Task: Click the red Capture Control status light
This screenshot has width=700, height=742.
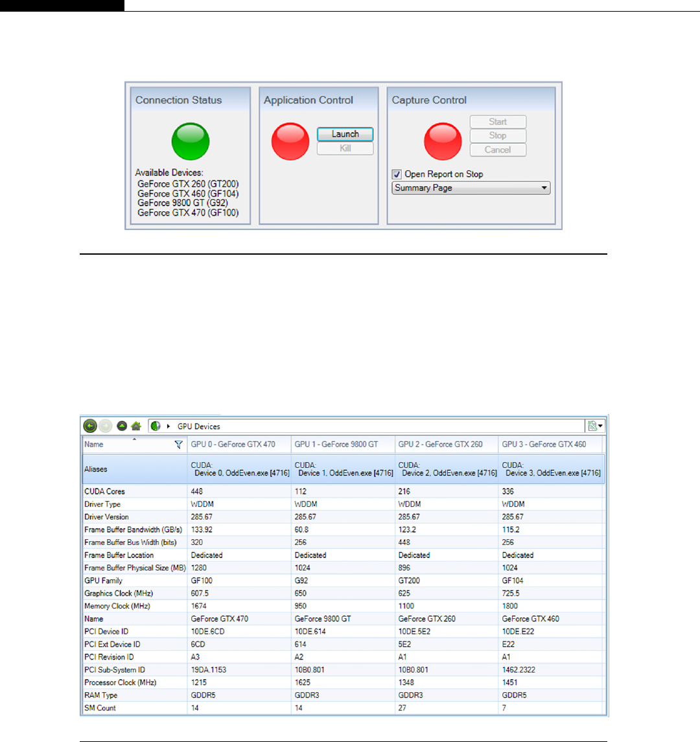Action: coord(443,141)
